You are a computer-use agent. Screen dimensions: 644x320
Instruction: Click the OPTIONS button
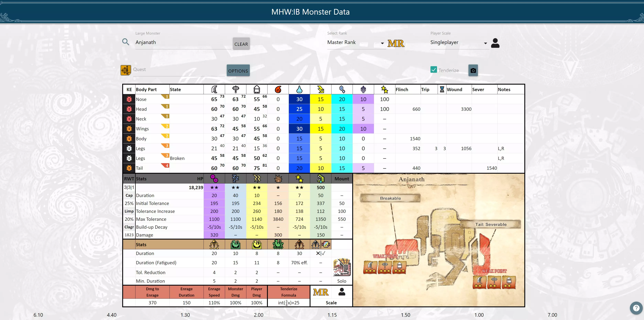238,71
